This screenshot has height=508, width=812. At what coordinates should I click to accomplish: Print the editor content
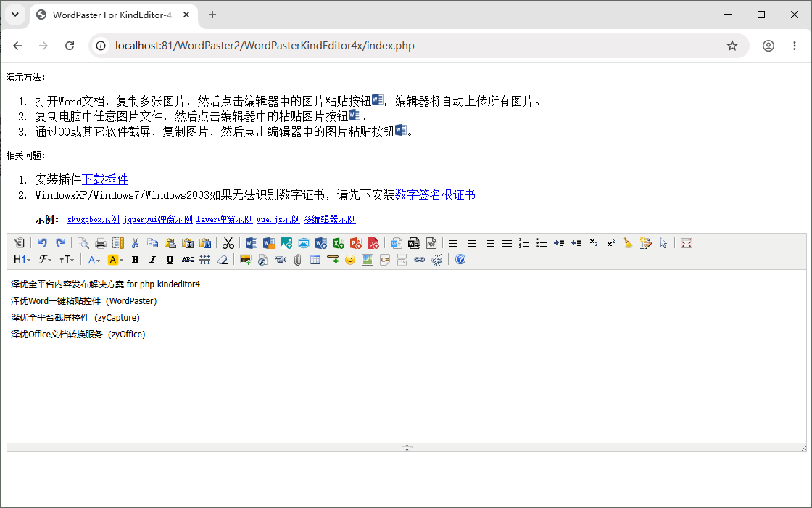click(101, 243)
